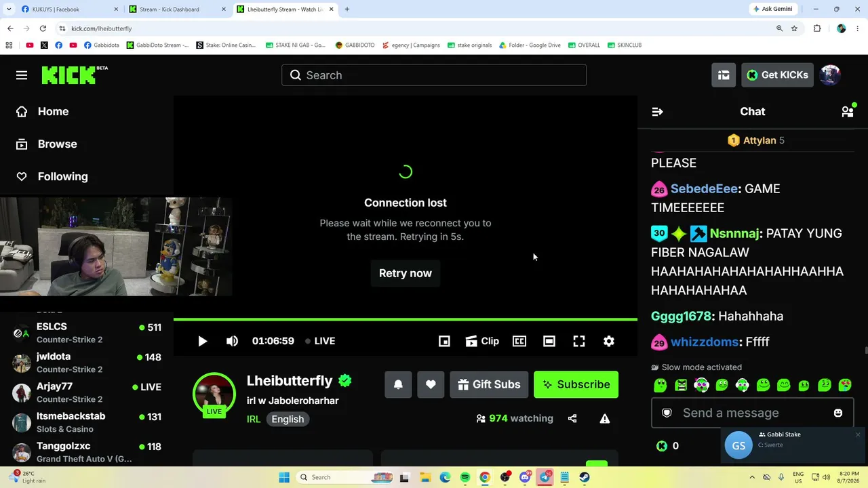
Task: Open the Itsmebackstab channel in the sidebar
Action: 87,422
